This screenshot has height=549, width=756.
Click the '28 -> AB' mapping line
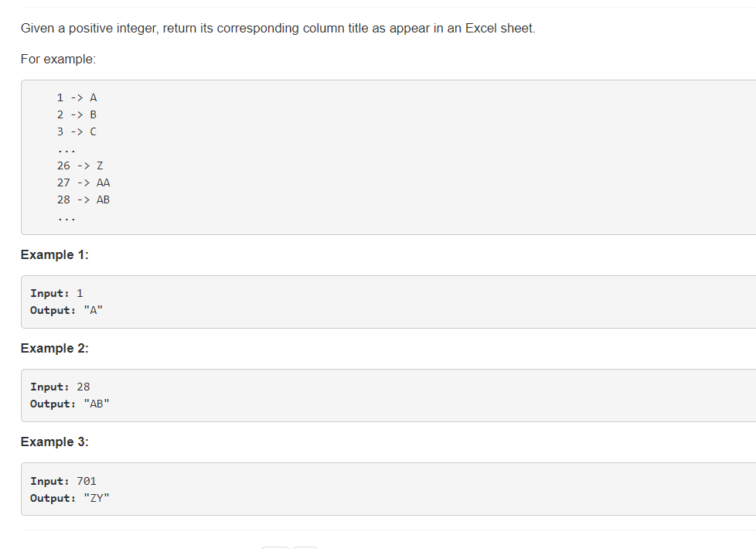pos(83,199)
